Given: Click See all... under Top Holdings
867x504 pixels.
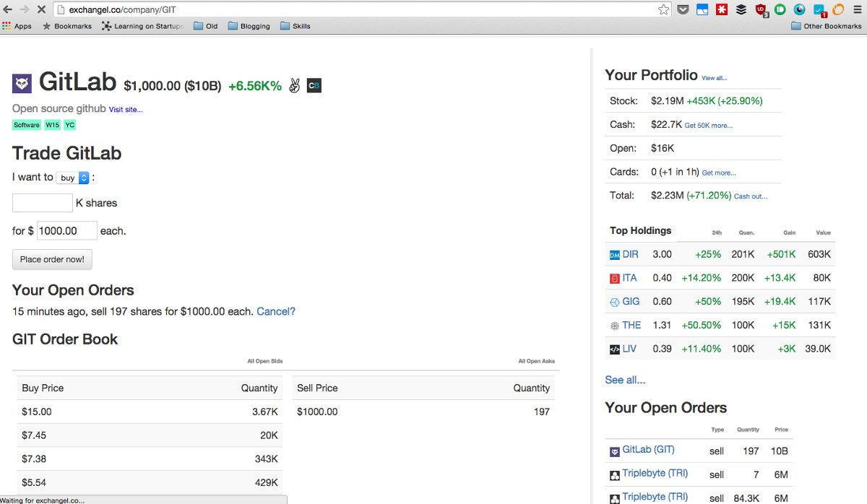Looking at the screenshot, I should [625, 380].
